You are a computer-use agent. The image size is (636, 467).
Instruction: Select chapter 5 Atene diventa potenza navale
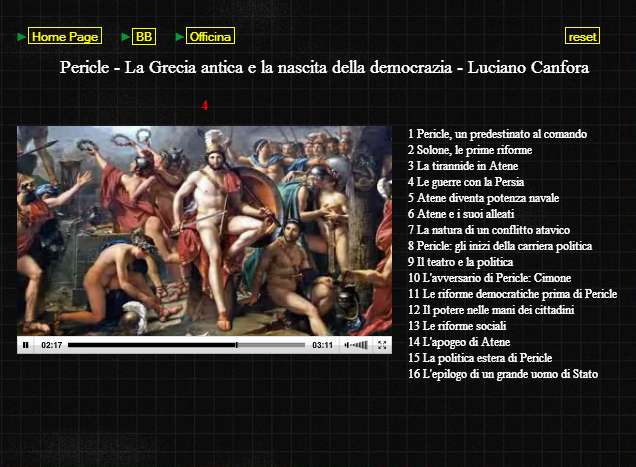click(483, 198)
